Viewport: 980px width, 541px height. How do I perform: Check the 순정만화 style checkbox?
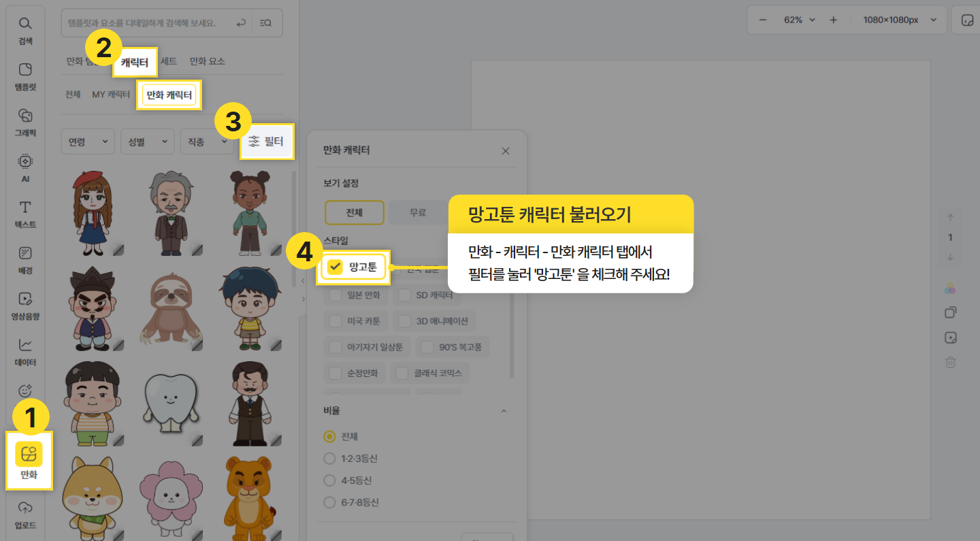[x=336, y=373]
